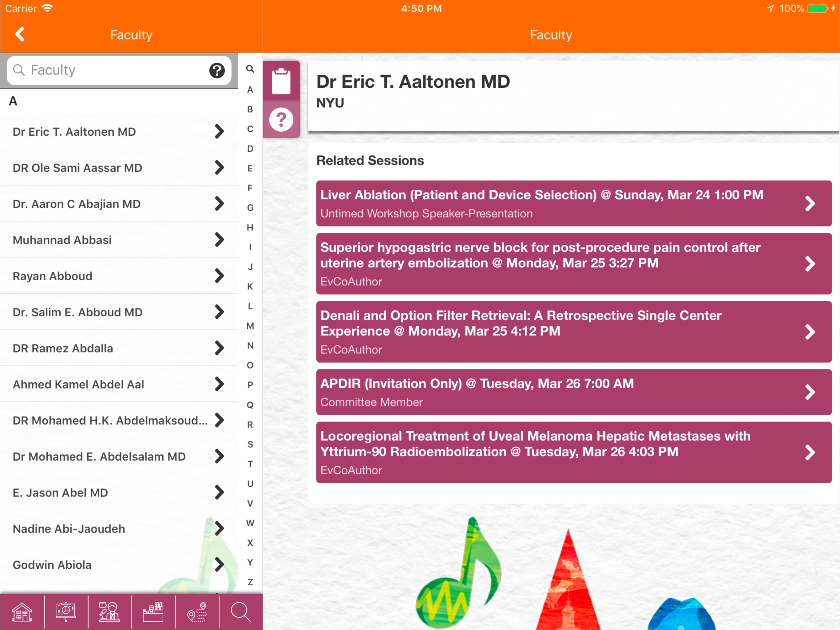Tap the NYU affiliation text

(330, 103)
